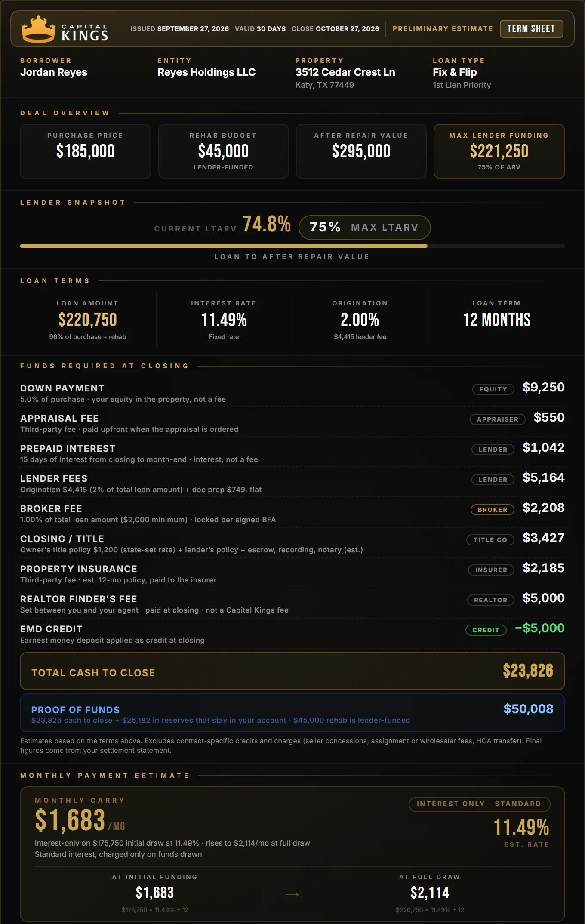This screenshot has width=585, height=924.
Task: Click the 2.00% origination value
Action: click(360, 320)
